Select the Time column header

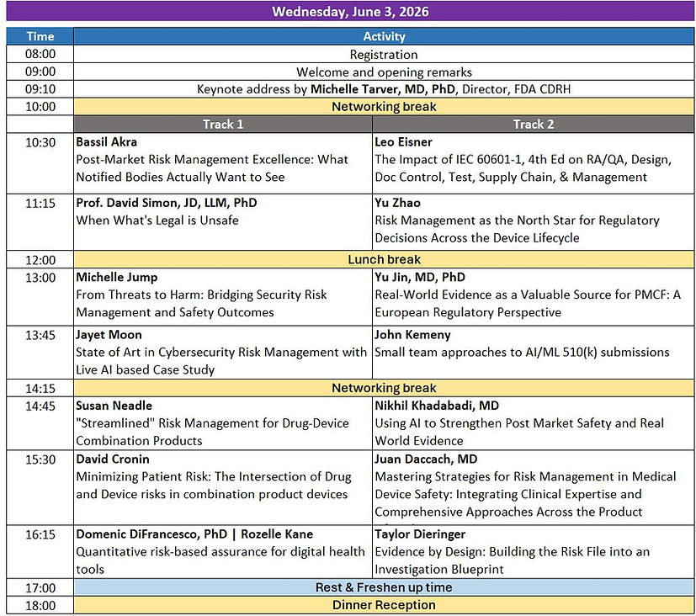(x=38, y=36)
